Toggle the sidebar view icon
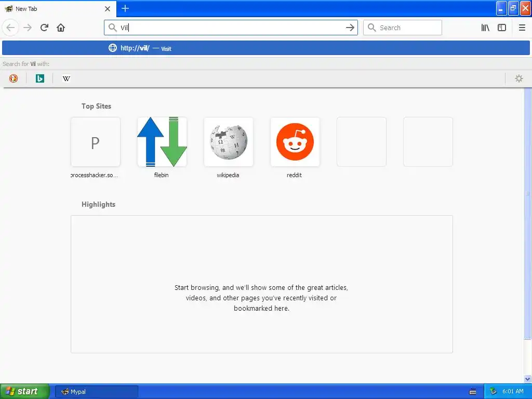Image resolution: width=532 pixels, height=399 pixels. pyautogui.click(x=502, y=28)
